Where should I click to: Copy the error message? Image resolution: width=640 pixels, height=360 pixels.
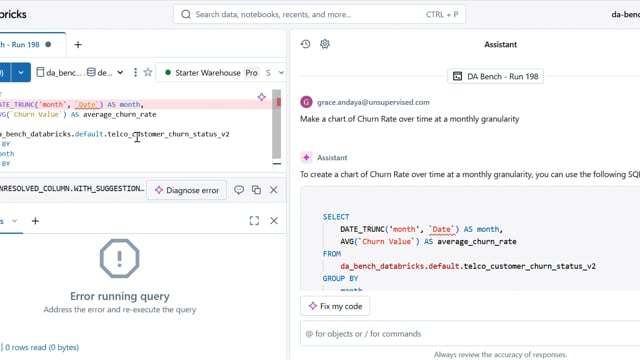(x=256, y=190)
